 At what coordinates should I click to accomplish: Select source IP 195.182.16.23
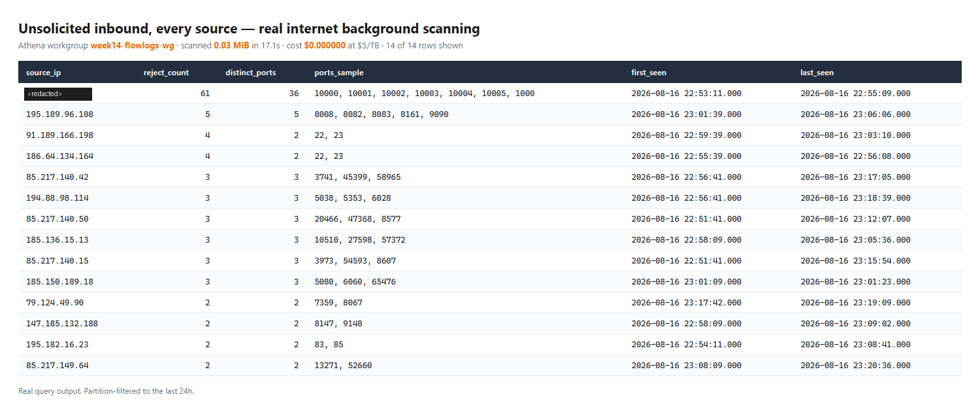[x=57, y=345]
